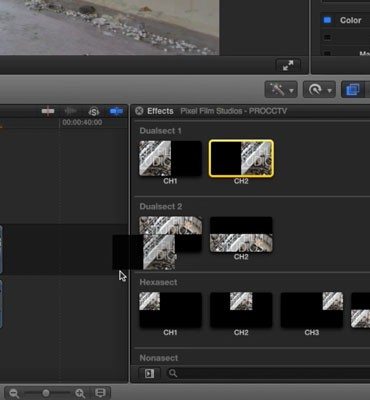Select the Dualsect 1 CH1 effect thumbnail

(x=170, y=158)
